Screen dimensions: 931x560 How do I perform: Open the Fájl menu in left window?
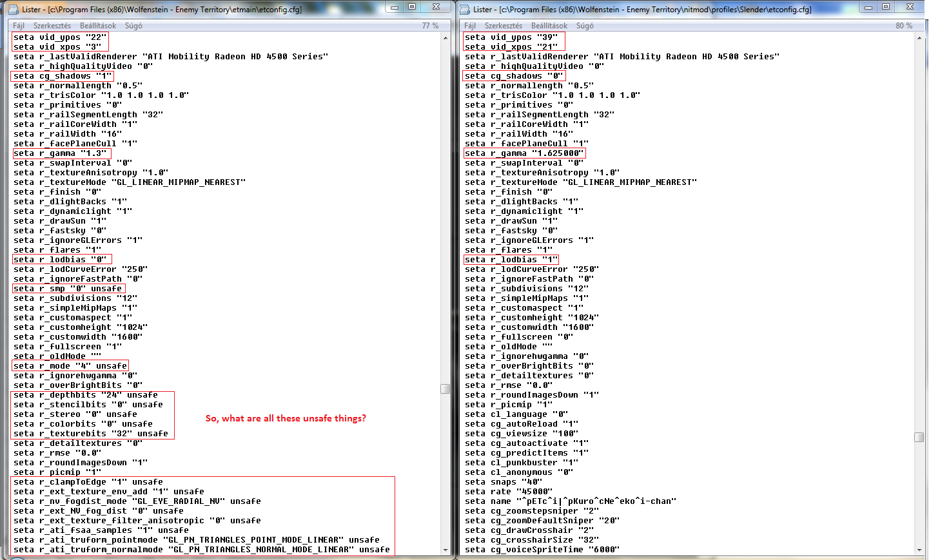pos(19,26)
